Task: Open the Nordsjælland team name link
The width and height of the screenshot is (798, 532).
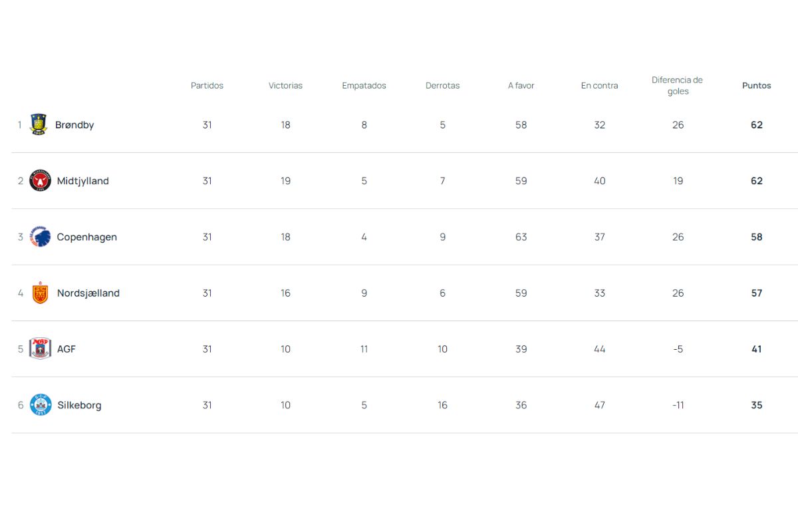Action: tap(88, 293)
